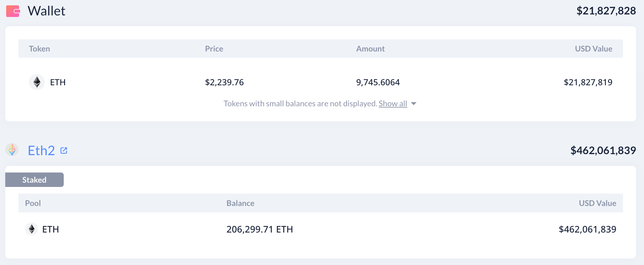The height and width of the screenshot is (265, 644).
Task: Click the Pool column header
Action: [33, 203]
